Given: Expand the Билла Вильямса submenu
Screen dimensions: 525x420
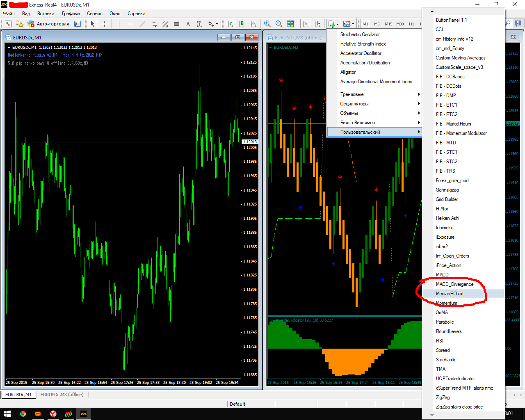Looking at the screenshot, I should coord(374,123).
